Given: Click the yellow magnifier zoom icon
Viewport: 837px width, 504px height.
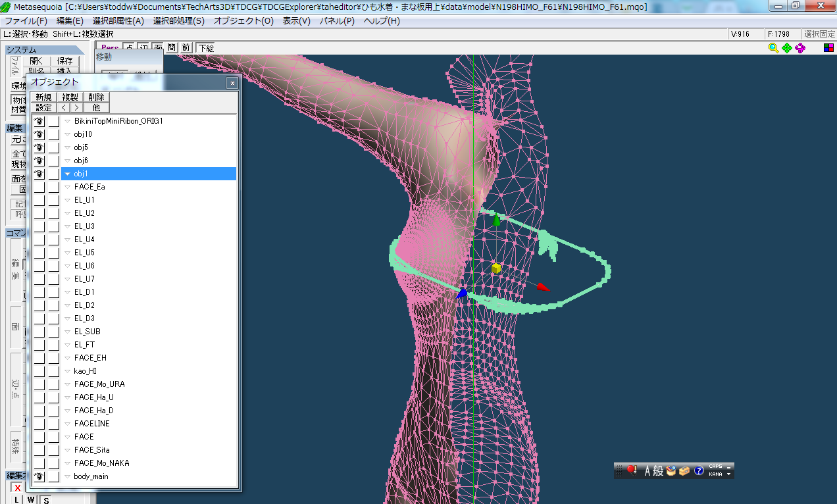Looking at the screenshot, I should pyautogui.click(x=773, y=47).
